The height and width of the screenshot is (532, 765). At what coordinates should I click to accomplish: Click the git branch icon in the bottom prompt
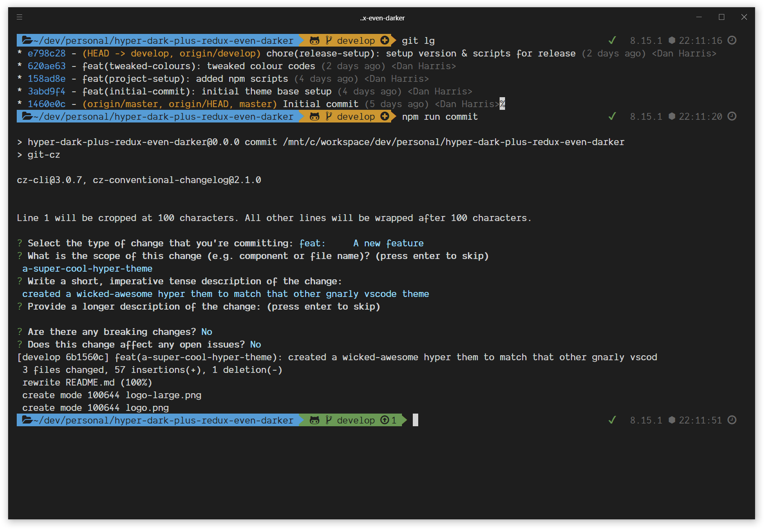329,420
